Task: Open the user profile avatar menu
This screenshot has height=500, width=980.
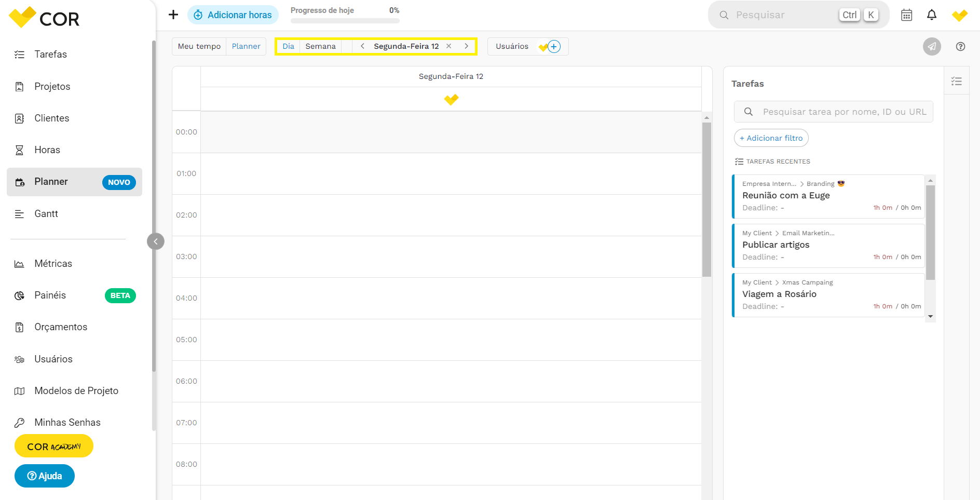Action: (960, 15)
